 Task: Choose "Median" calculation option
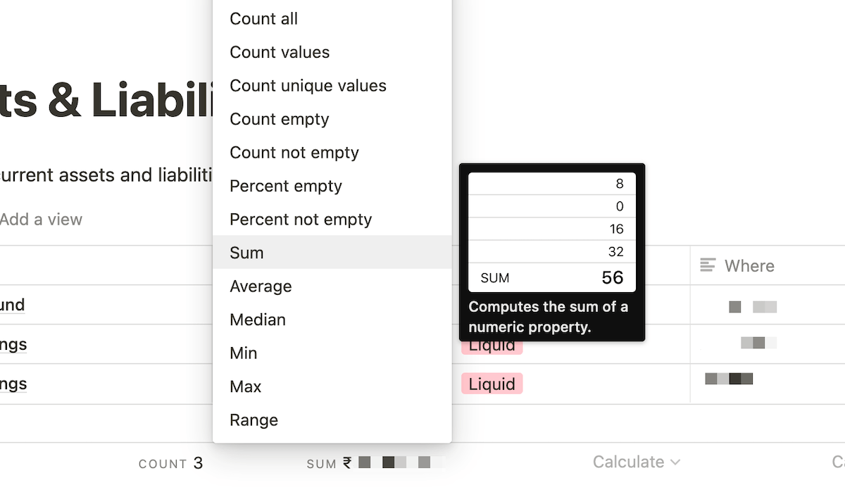257,320
